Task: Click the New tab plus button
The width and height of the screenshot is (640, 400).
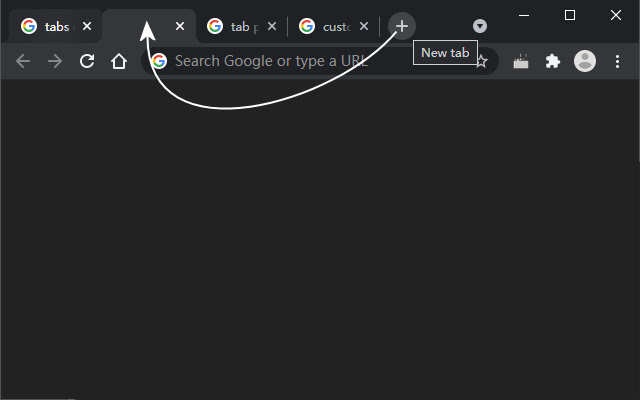Action: pyautogui.click(x=401, y=26)
